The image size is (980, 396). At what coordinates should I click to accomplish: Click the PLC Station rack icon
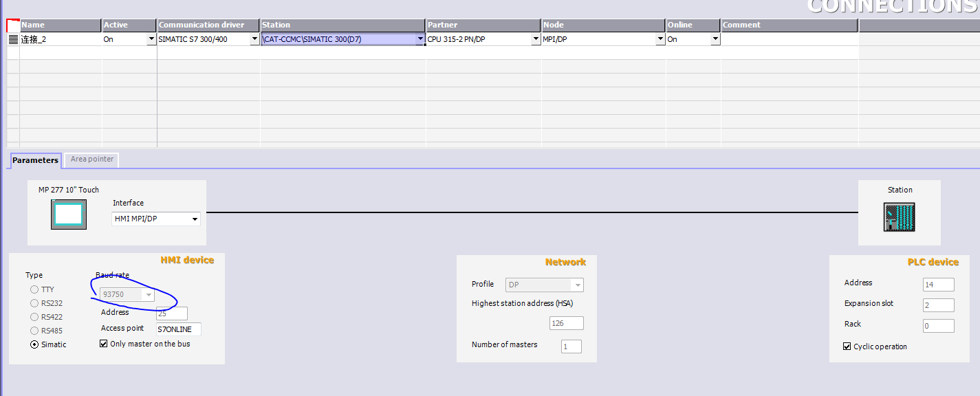(900, 217)
